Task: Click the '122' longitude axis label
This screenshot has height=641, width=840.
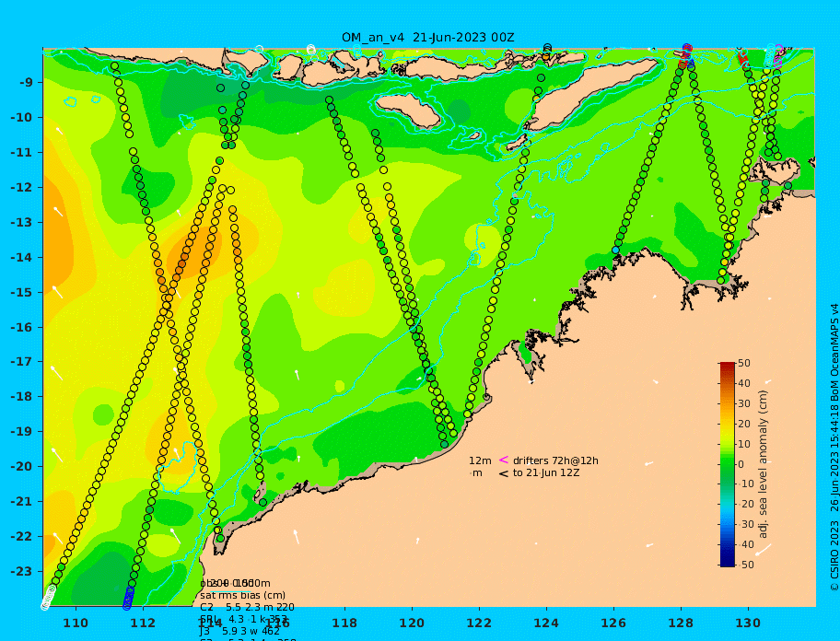Action: tap(479, 623)
